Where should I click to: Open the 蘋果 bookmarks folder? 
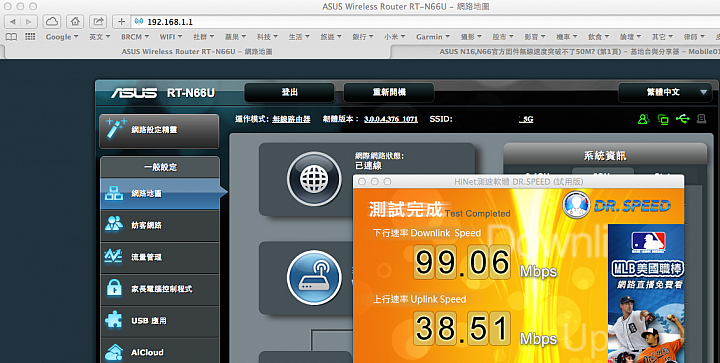[x=236, y=37]
